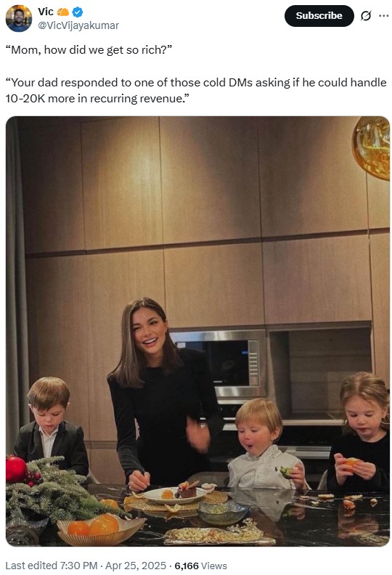
Task: Open the attached kitchen photo
Action: tap(197, 331)
